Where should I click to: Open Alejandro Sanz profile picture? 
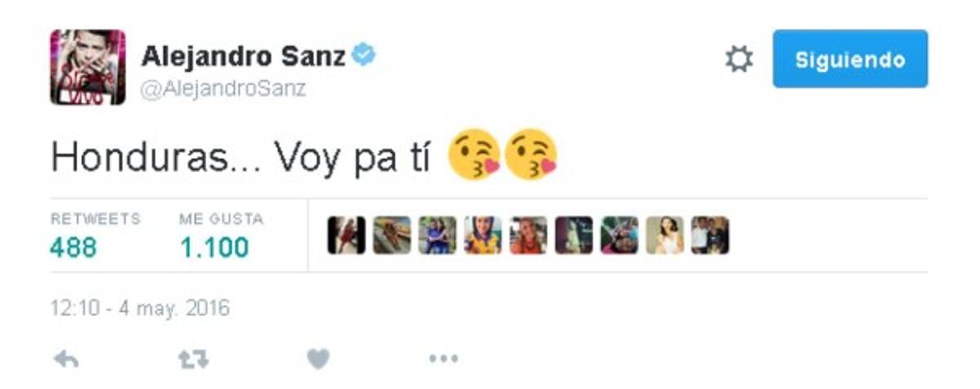pyautogui.click(x=88, y=67)
